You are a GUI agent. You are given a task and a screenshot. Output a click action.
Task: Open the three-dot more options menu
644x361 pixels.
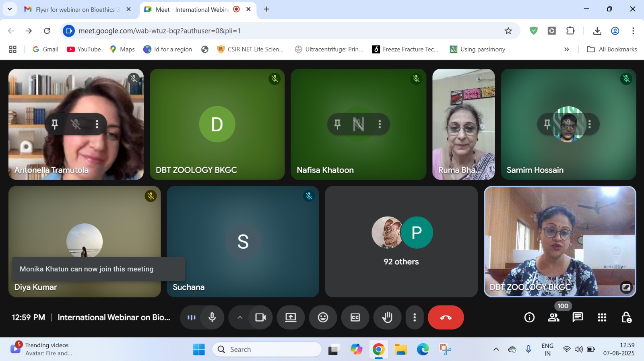415,318
